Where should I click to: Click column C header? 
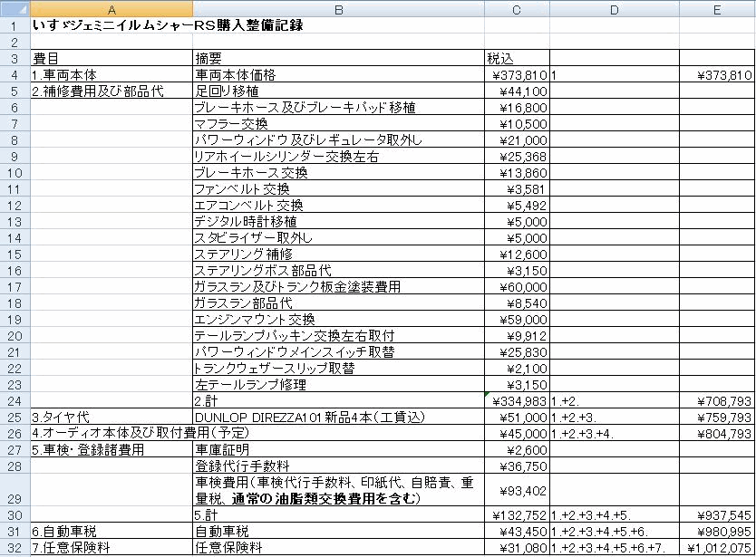point(517,9)
